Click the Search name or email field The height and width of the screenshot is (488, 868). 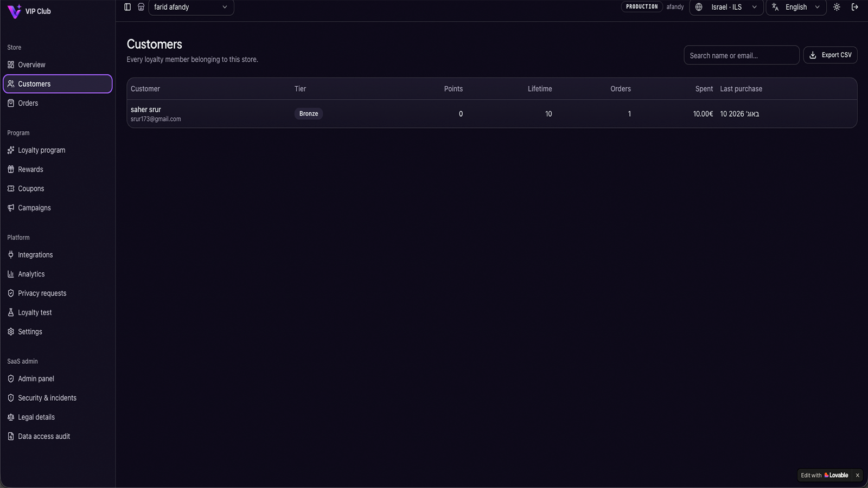click(x=741, y=55)
